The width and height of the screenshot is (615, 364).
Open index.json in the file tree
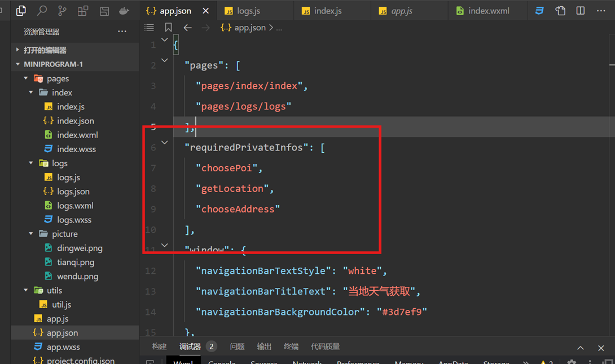click(x=75, y=121)
